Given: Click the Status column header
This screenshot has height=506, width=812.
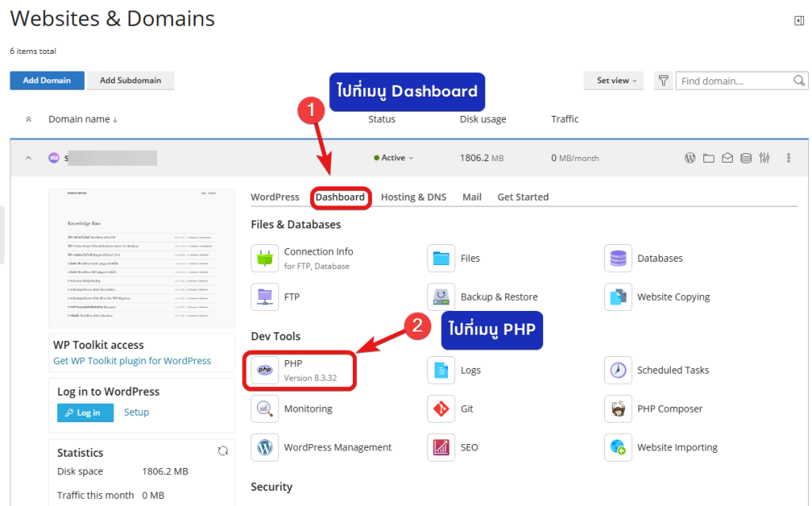Looking at the screenshot, I should (381, 119).
